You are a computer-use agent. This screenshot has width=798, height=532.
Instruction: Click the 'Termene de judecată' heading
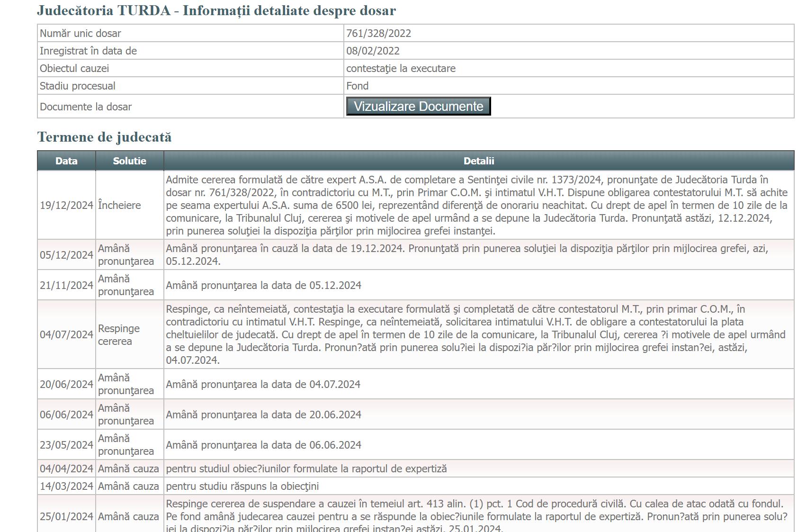point(104,137)
